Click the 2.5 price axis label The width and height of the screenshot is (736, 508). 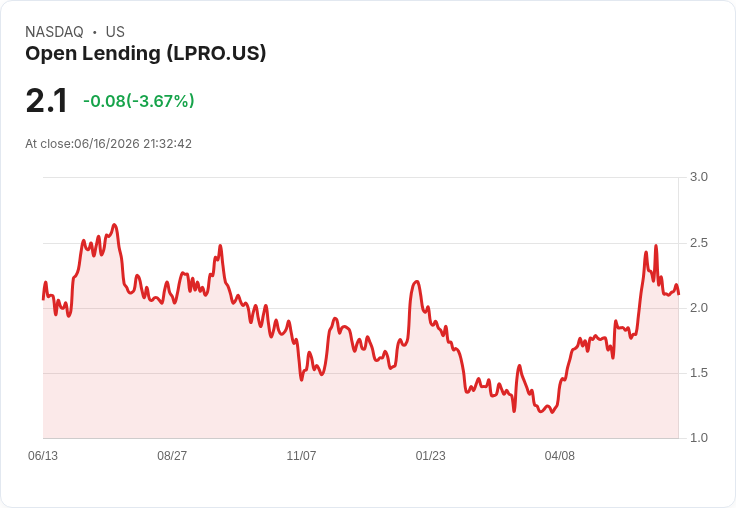tap(699, 243)
